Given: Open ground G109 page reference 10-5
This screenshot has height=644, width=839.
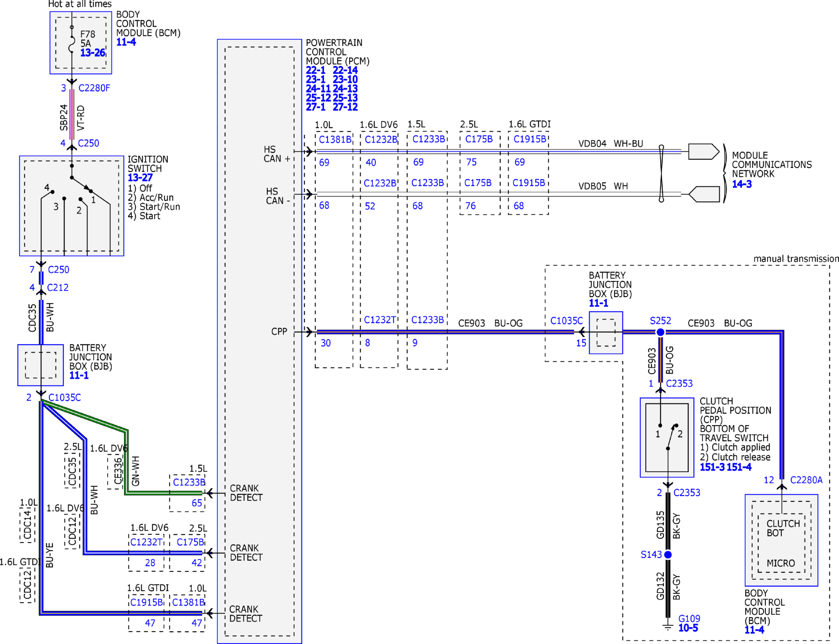Looking at the screenshot, I should point(688,628).
